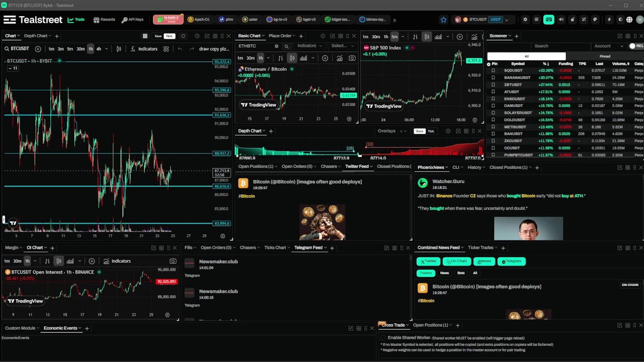The height and width of the screenshot is (362, 644).
Task: Open the Ticker Trades tab
Action: [x=480, y=247]
